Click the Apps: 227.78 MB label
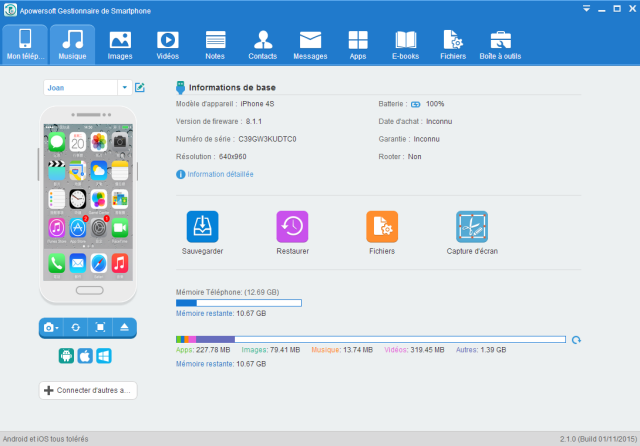The image size is (640, 446). [x=203, y=350]
